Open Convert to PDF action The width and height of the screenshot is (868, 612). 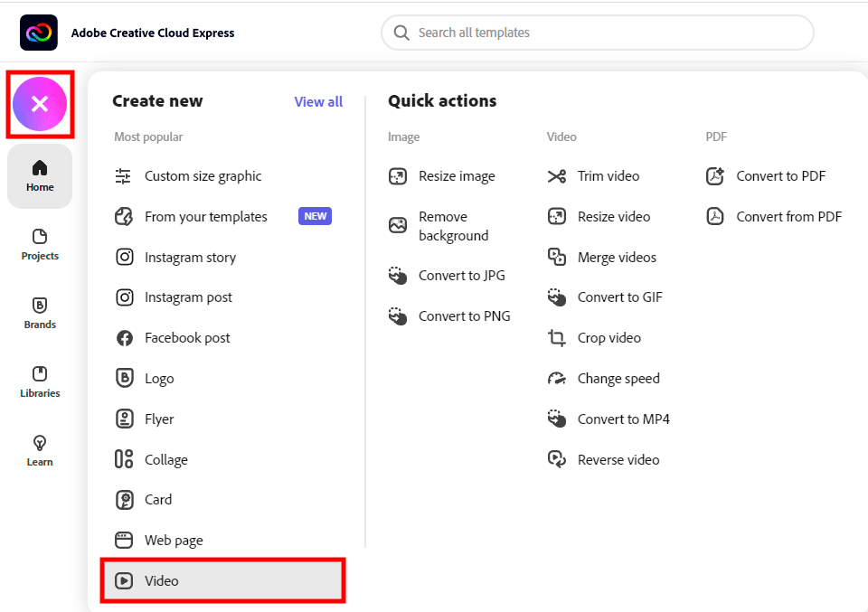click(780, 176)
